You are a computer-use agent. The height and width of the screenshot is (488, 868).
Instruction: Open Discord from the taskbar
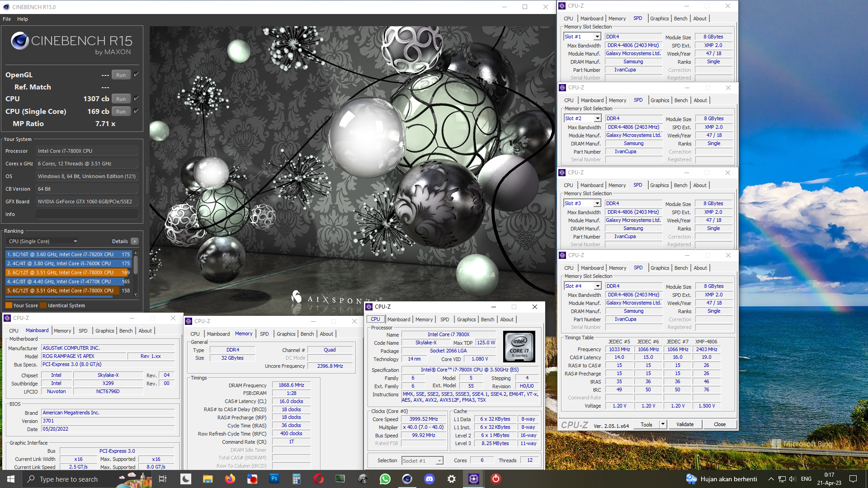click(429, 479)
